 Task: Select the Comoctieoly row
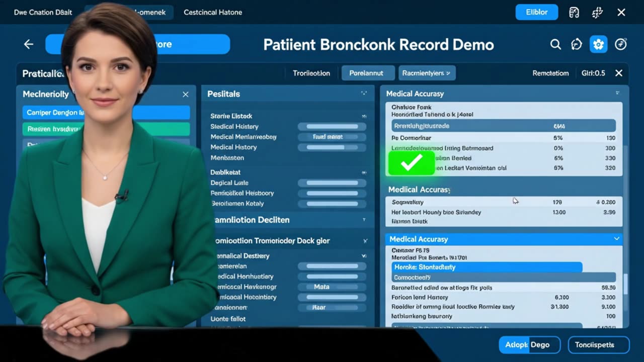[503, 278]
